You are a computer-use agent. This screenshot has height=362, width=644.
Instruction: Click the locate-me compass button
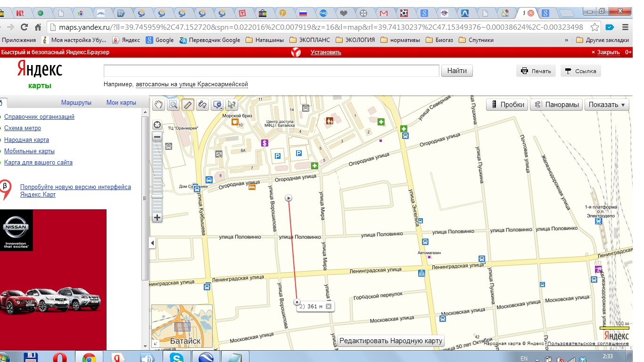pyautogui.click(x=157, y=125)
